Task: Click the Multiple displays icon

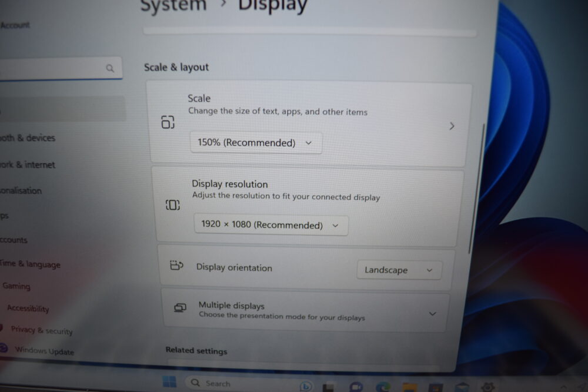Action: (x=180, y=308)
